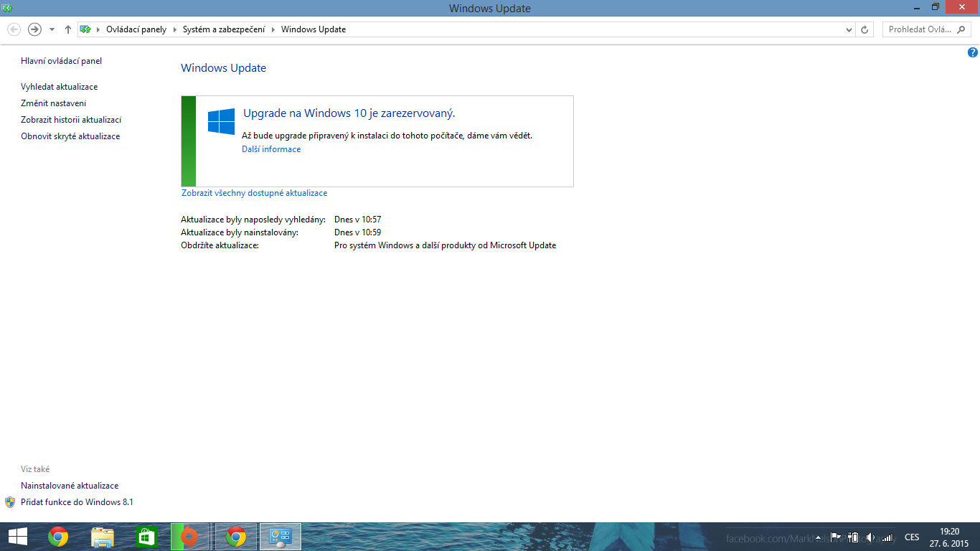Click Přidat funkce do Windows 8.1
The image size is (980, 551).
pos(77,502)
